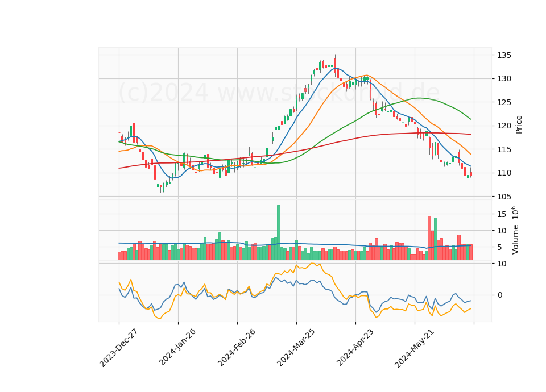Click the 120 price axis value
The height and width of the screenshot is (392, 546).
(x=504, y=126)
